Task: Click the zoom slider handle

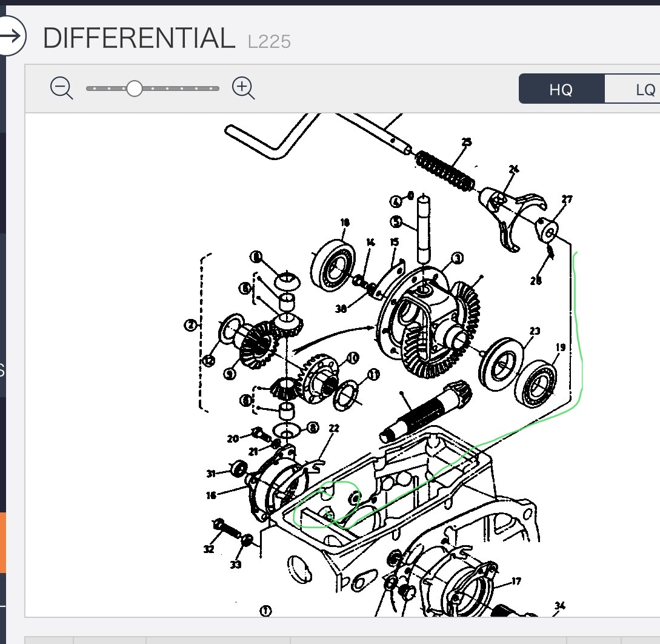Action: tap(134, 89)
